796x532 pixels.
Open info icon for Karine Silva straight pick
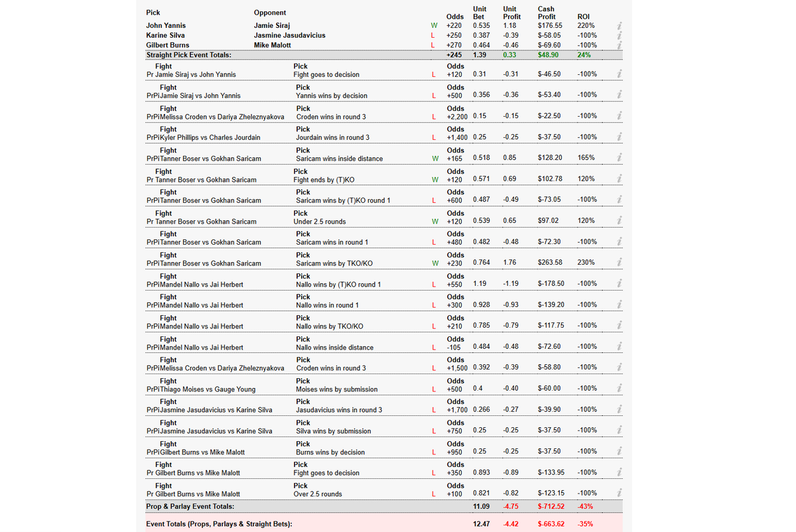[x=618, y=36]
